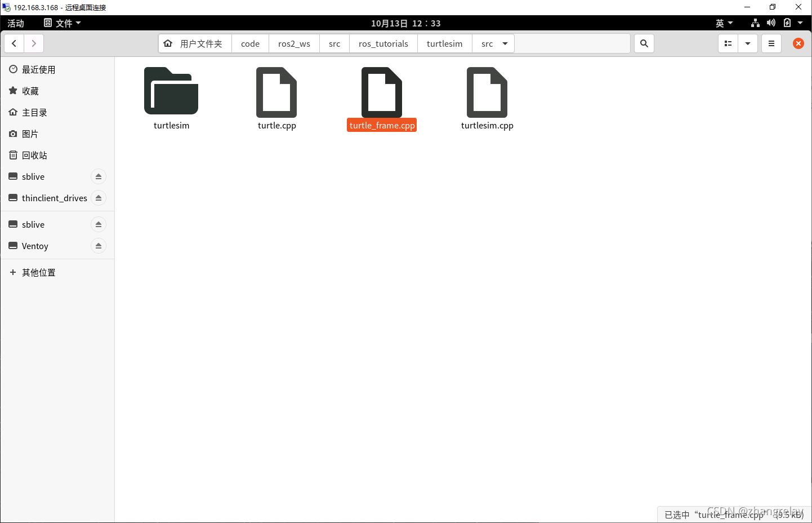Open the view options dropdown arrow
The image size is (812, 523).
[x=748, y=43]
